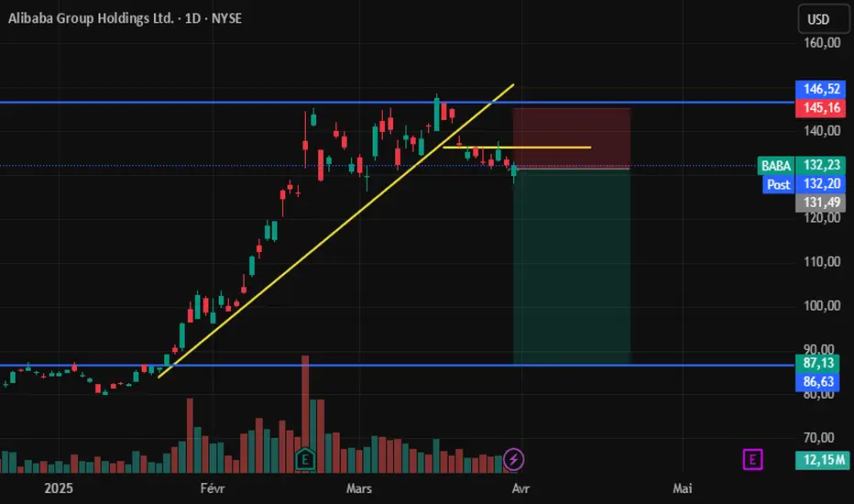
Task: Click the 100,00 price axis label
Action: pos(822,306)
